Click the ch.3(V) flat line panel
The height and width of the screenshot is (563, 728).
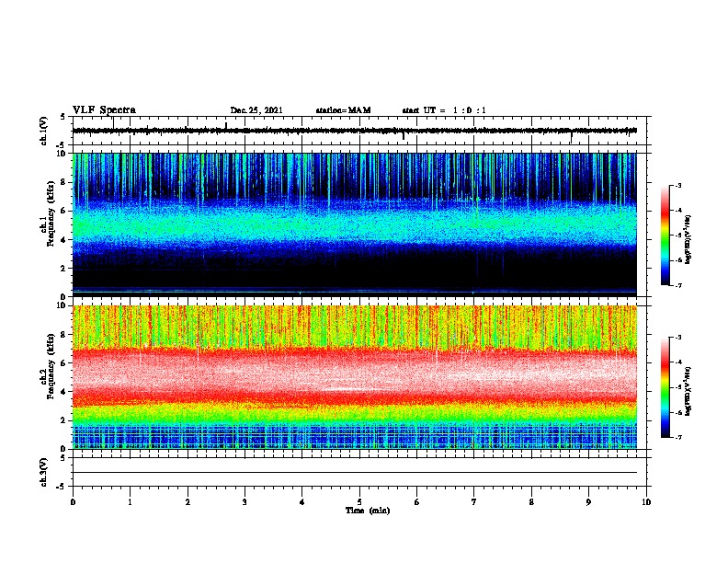pos(359,472)
